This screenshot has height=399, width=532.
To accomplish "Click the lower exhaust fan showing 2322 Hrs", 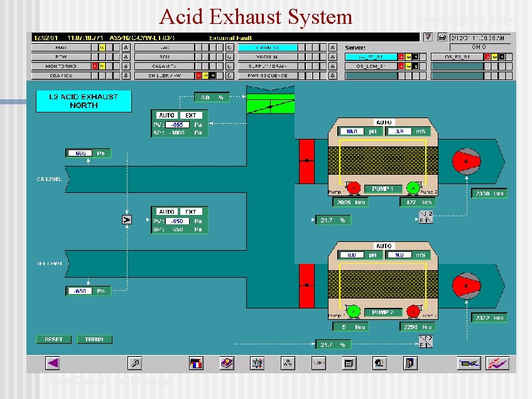I will [x=466, y=286].
